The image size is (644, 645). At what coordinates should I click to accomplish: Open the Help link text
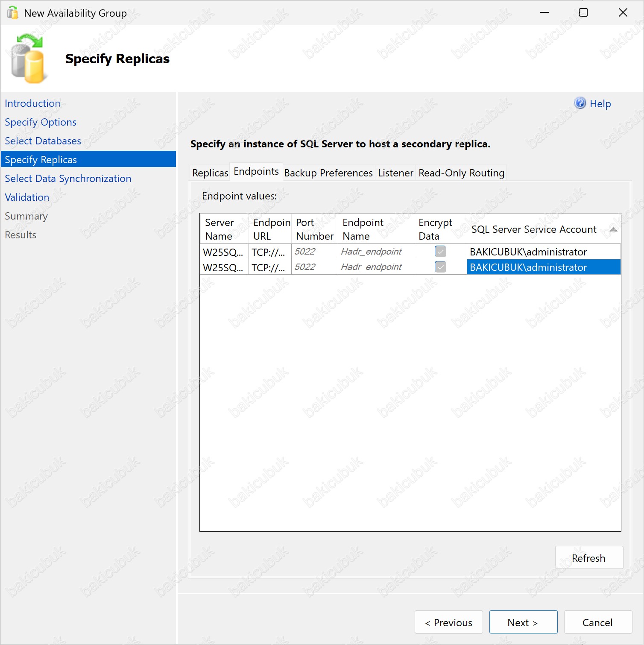(x=600, y=104)
